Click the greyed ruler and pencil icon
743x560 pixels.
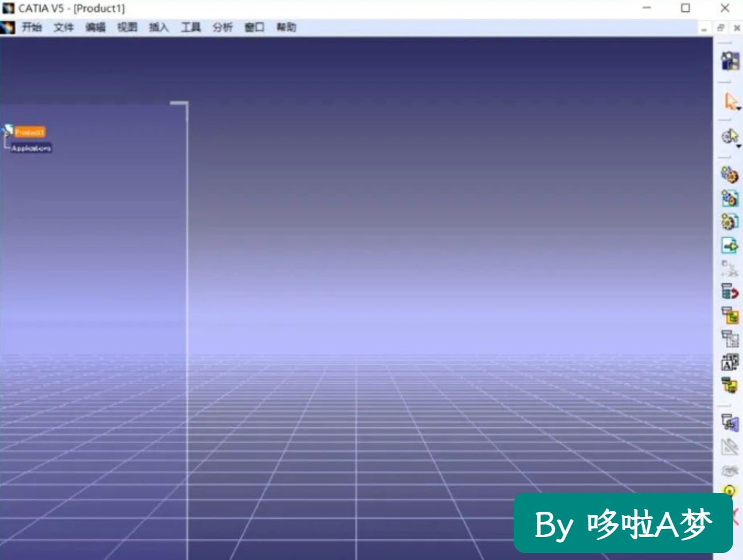click(x=730, y=447)
